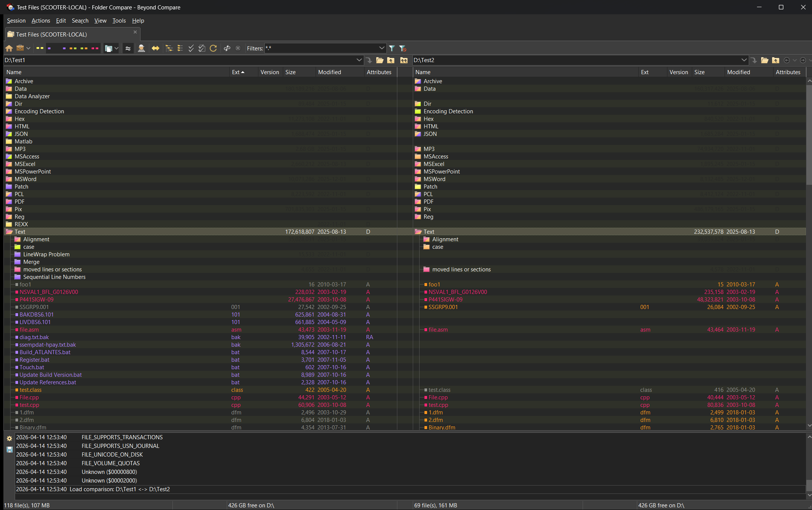The width and height of the screenshot is (812, 510).
Task: Select left file diag.txt.bak
Action: click(x=34, y=337)
